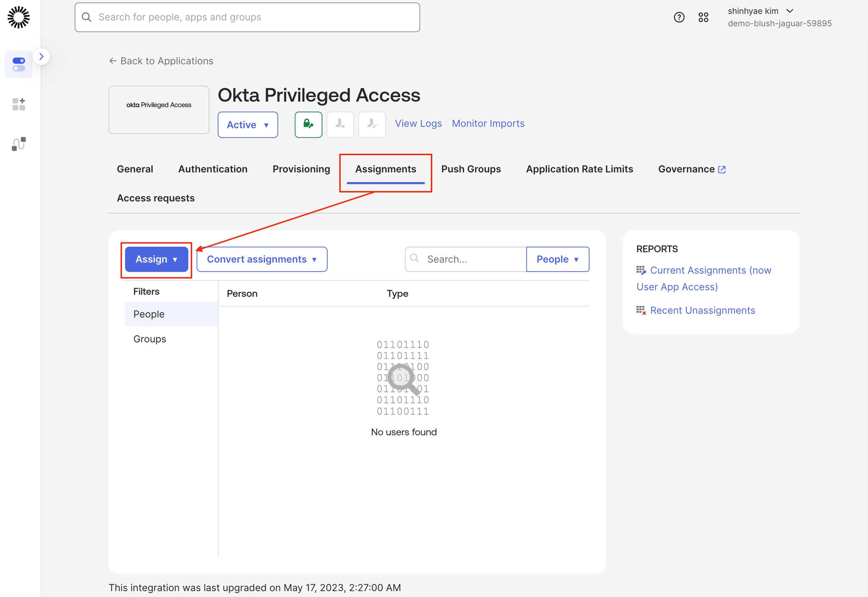Expand Convert assignments dropdown
The image size is (868, 597).
262,259
